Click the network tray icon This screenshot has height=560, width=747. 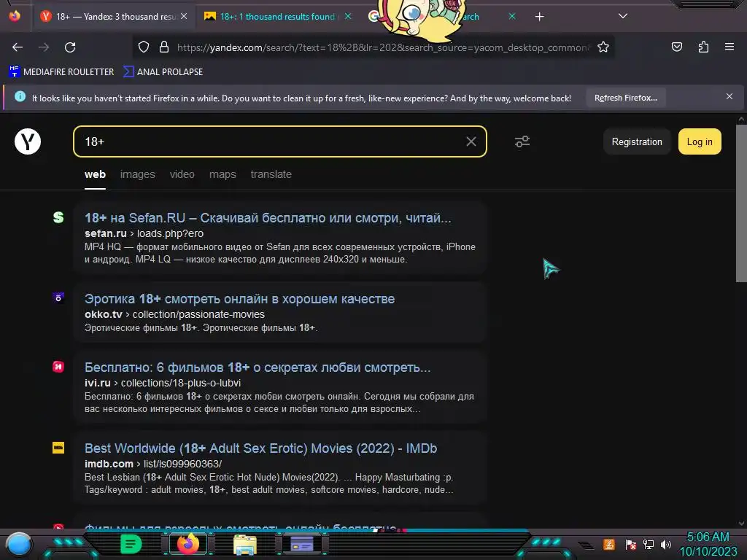pyautogui.click(x=649, y=544)
